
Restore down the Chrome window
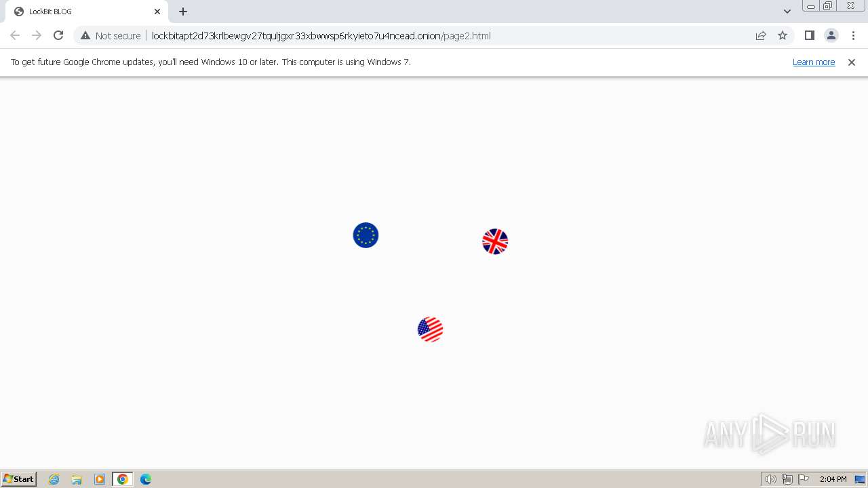(x=827, y=5)
